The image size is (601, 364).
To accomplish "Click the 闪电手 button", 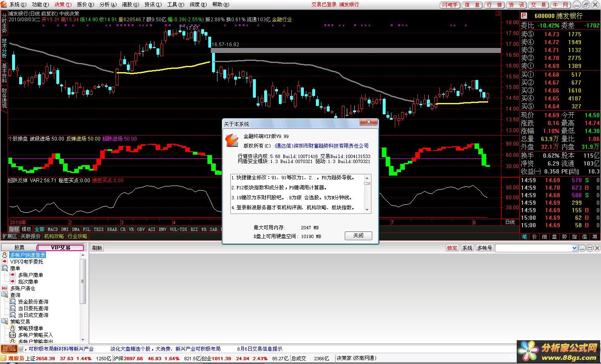I will (x=450, y=5).
